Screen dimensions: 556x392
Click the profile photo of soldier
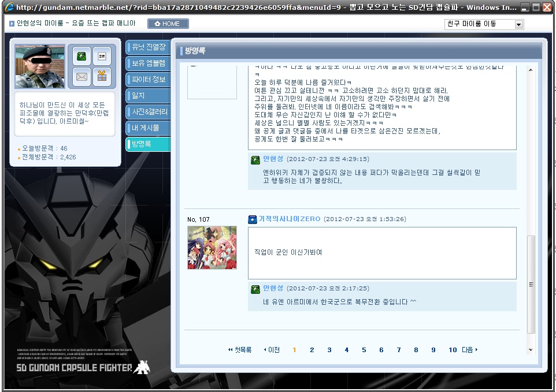(40, 66)
